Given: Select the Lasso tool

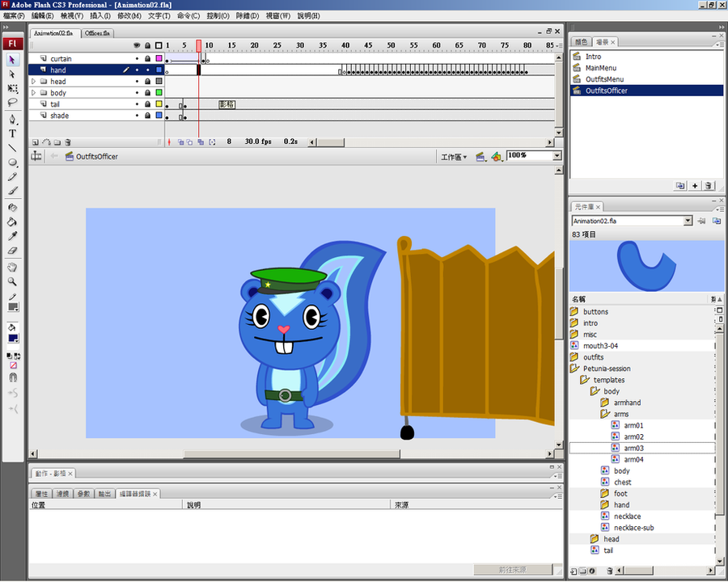Looking at the screenshot, I should click(12, 103).
